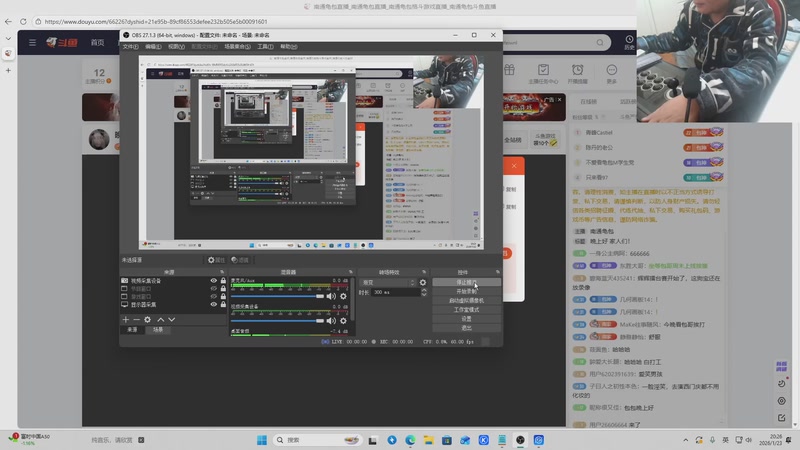This screenshot has height=450, width=800.
Task: Open Douyu hamburger menu icon
Action: coord(33,42)
